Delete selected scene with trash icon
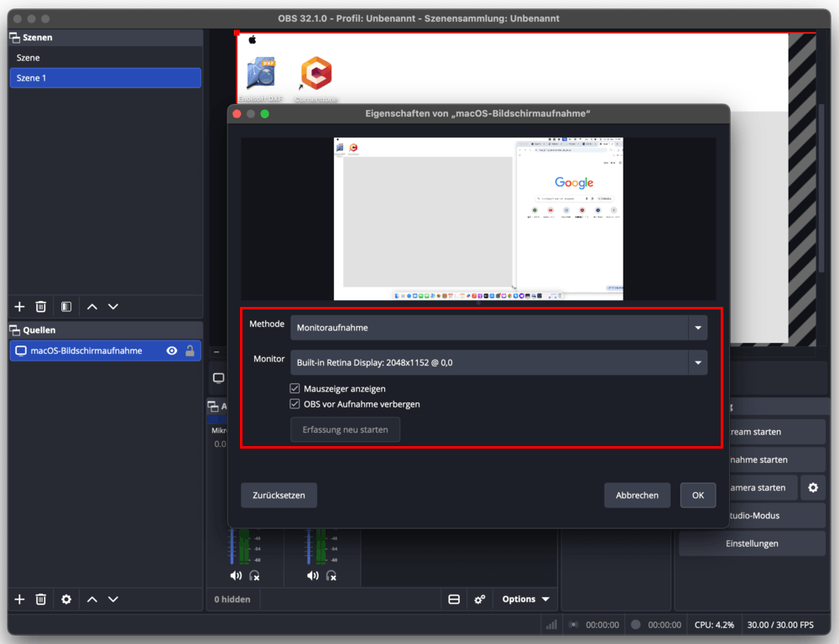The image size is (839, 644). pos(40,307)
